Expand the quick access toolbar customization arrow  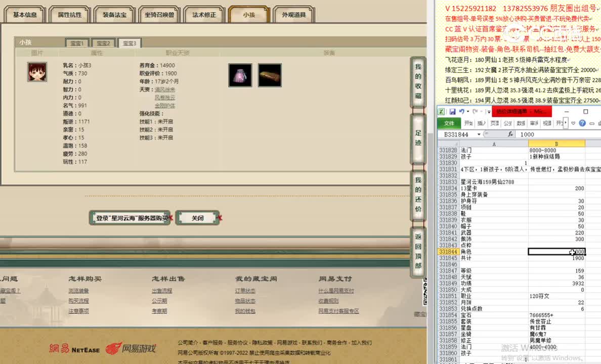tap(488, 112)
